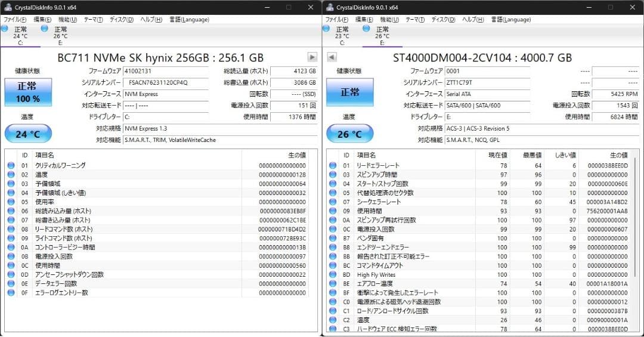Viewport: 644px width, 337px height.
Task: Click status icon for クリティカルワーニング row
Action: tap(11, 166)
